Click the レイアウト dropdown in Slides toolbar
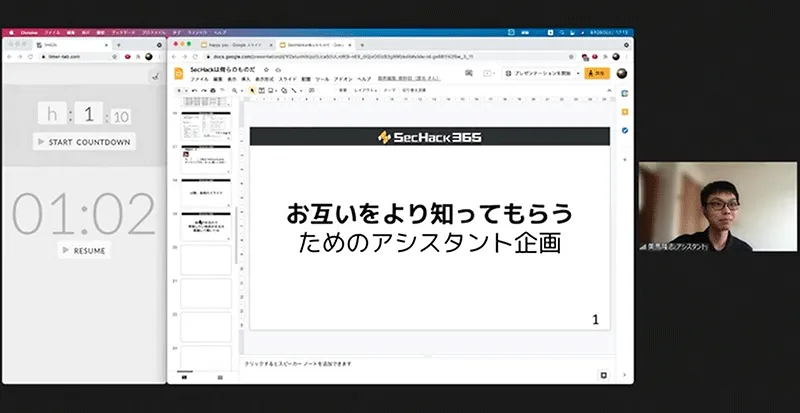 click(365, 90)
